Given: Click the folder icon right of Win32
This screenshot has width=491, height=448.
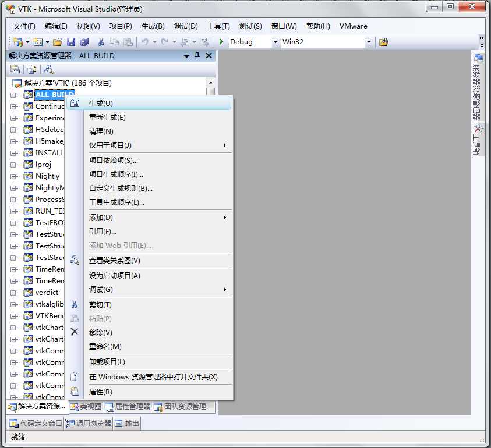Looking at the screenshot, I should (384, 42).
